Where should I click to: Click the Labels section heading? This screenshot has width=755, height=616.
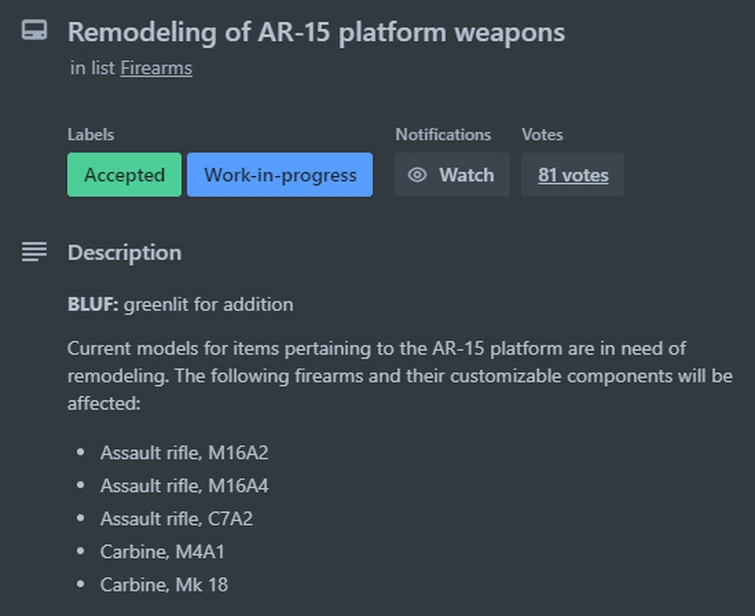91,134
